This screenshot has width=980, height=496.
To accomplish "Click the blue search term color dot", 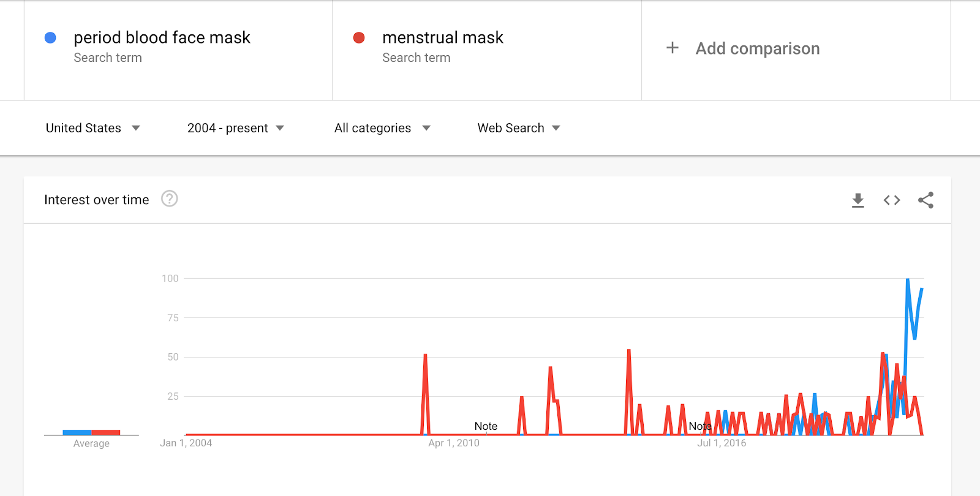I will 50,37.
